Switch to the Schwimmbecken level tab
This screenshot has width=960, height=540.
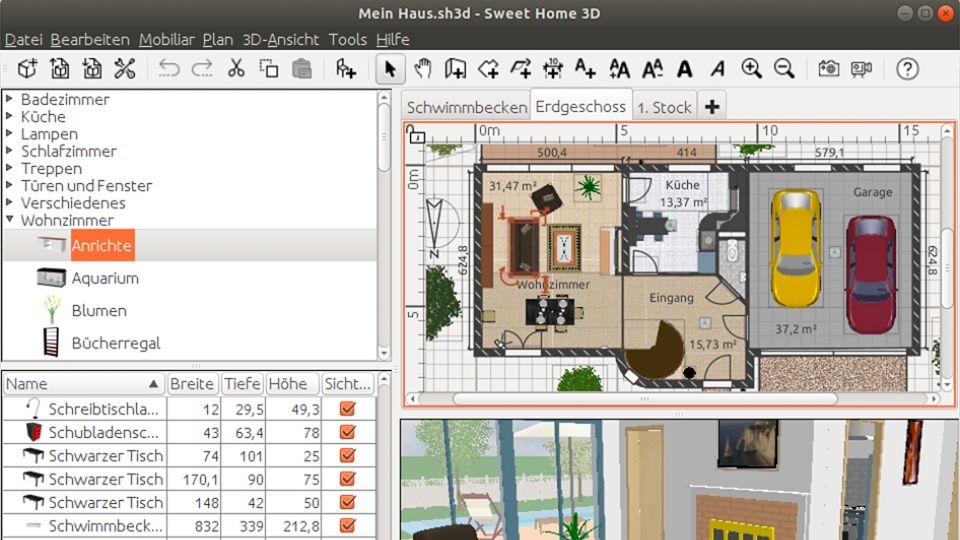pyautogui.click(x=467, y=107)
